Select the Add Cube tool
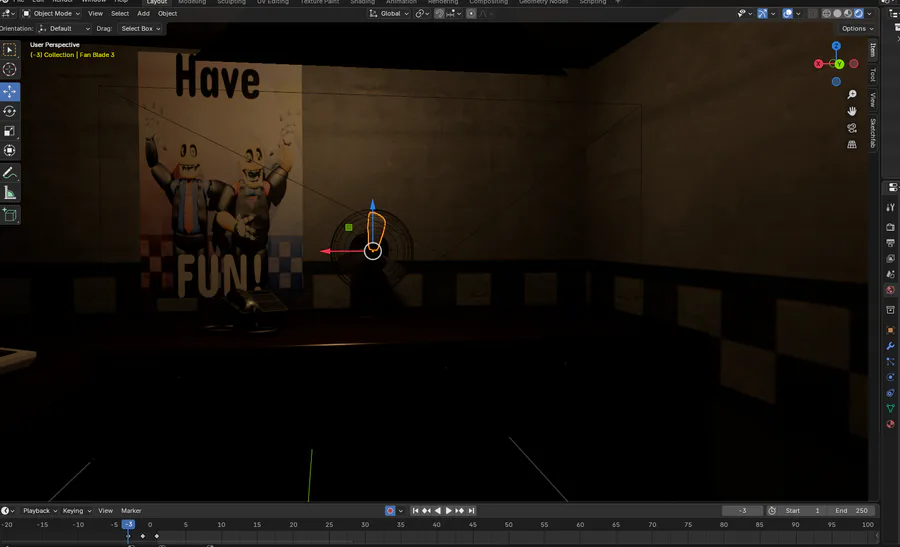This screenshot has width=900, height=547. point(10,215)
